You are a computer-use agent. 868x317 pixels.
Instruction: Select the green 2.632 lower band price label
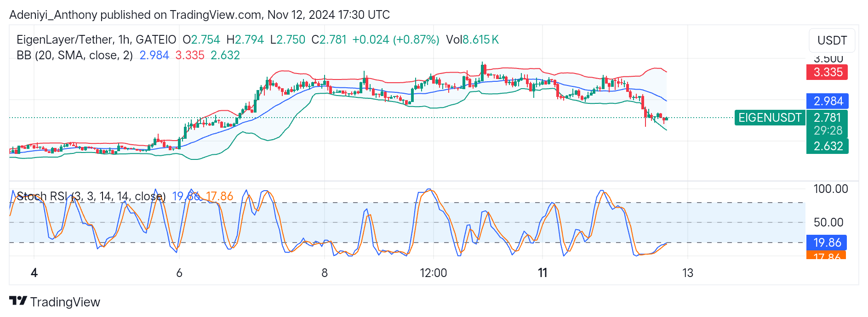click(827, 146)
